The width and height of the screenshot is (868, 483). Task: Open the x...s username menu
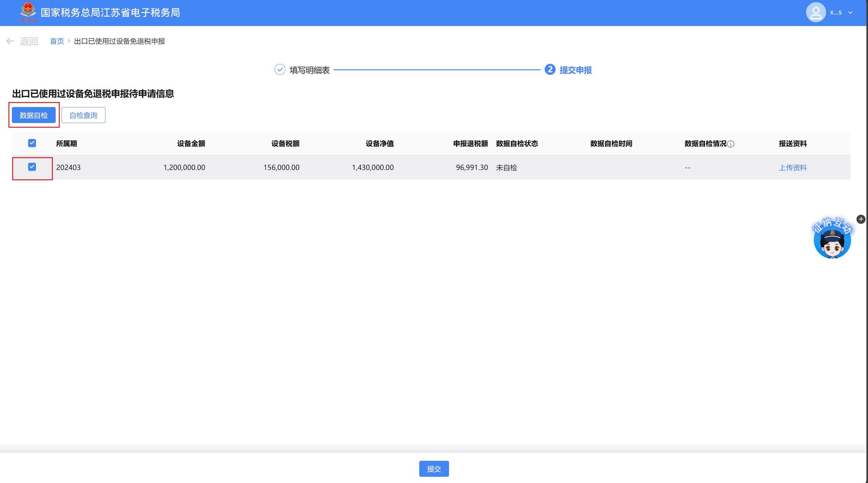836,13
